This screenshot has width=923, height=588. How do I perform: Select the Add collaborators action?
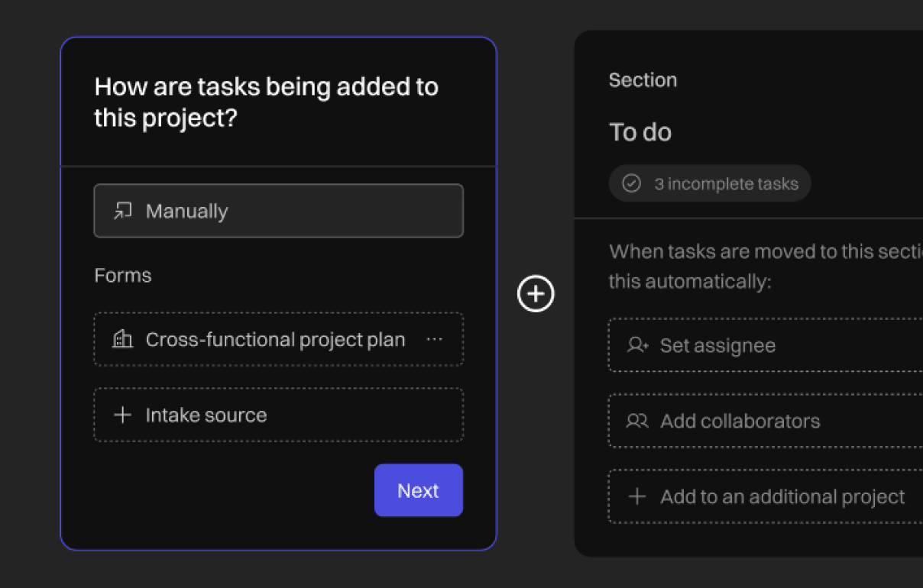point(764,421)
